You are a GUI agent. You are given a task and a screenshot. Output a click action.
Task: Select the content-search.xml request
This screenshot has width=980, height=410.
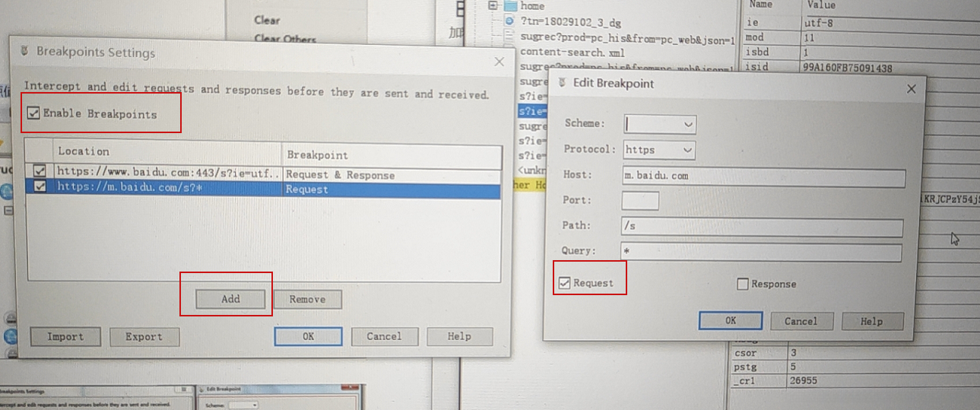[572, 52]
